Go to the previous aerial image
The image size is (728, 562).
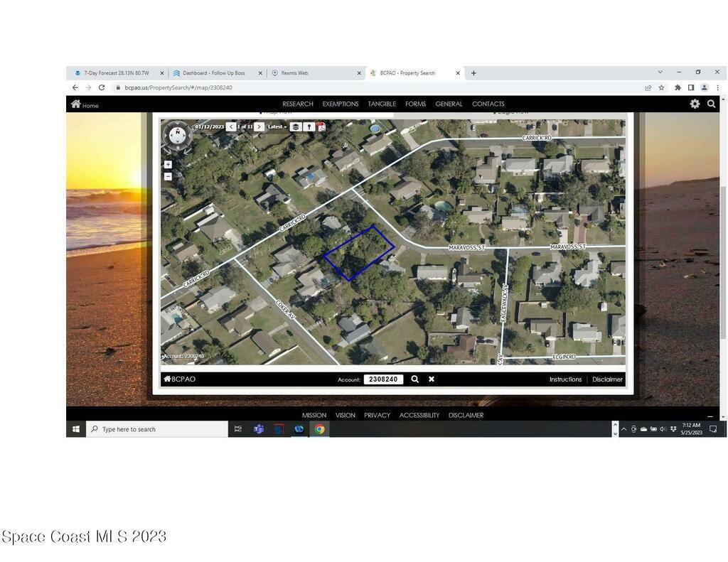pos(230,126)
